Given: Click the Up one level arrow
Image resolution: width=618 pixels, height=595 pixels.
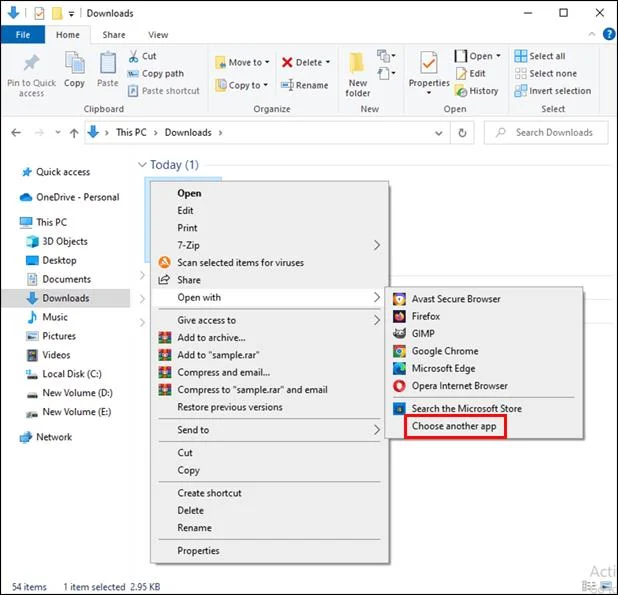Looking at the screenshot, I should tap(71, 132).
